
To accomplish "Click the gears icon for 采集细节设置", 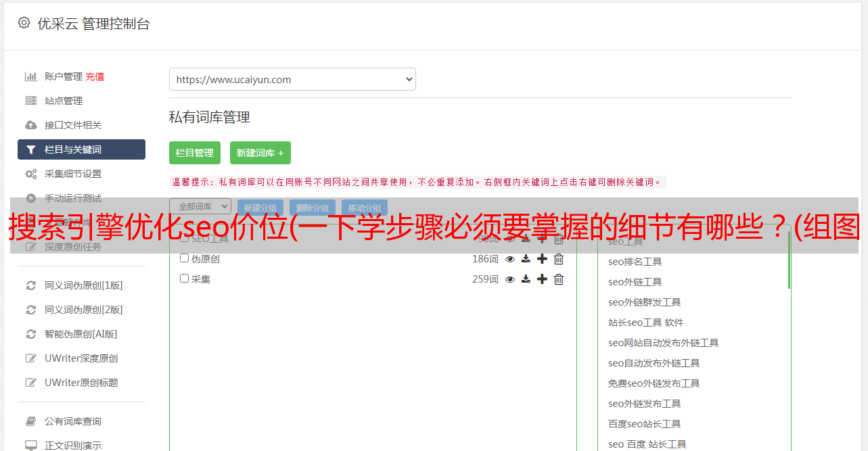I will click(x=30, y=174).
